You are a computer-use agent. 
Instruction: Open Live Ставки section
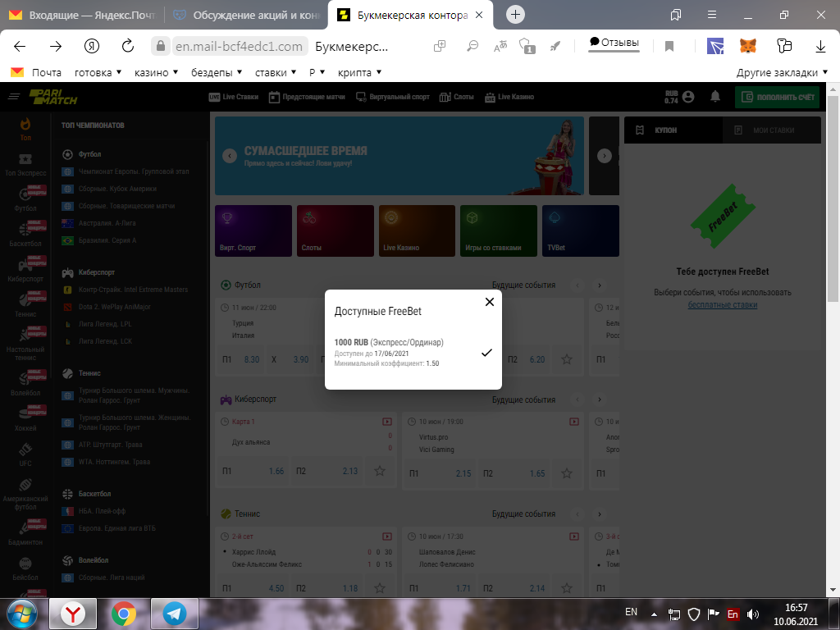pos(234,97)
